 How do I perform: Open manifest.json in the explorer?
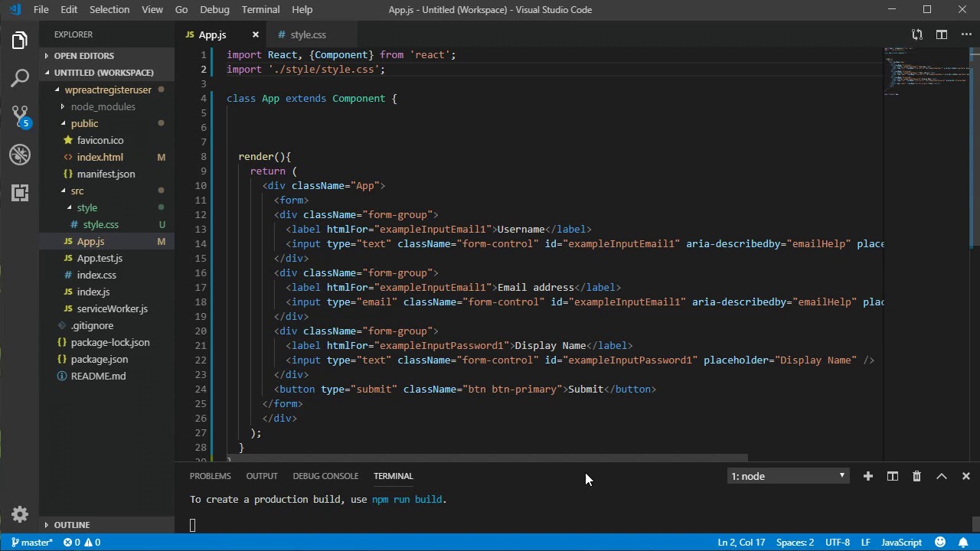106,174
